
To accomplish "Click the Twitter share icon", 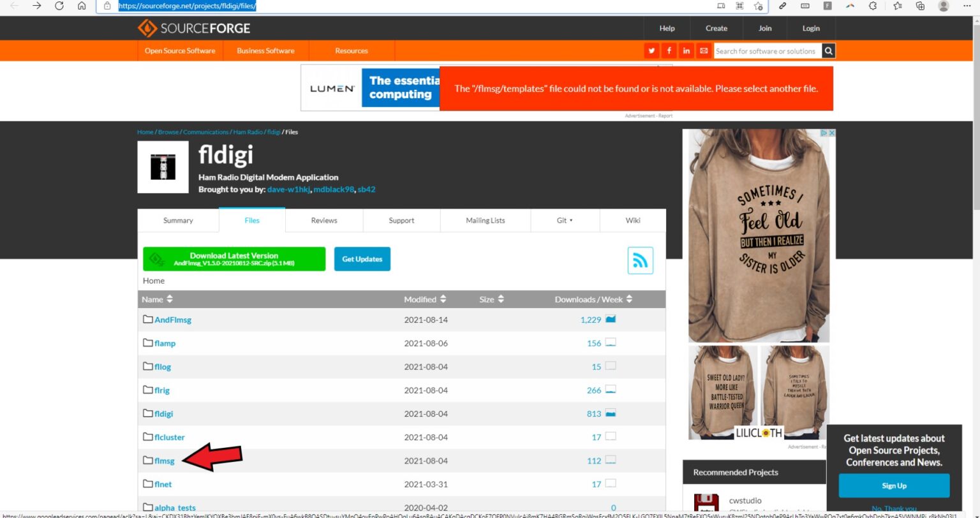I will pyautogui.click(x=651, y=51).
